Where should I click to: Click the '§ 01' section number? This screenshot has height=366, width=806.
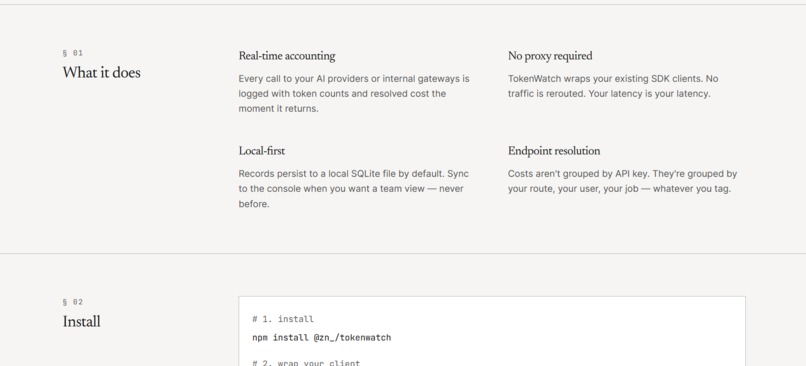72,53
